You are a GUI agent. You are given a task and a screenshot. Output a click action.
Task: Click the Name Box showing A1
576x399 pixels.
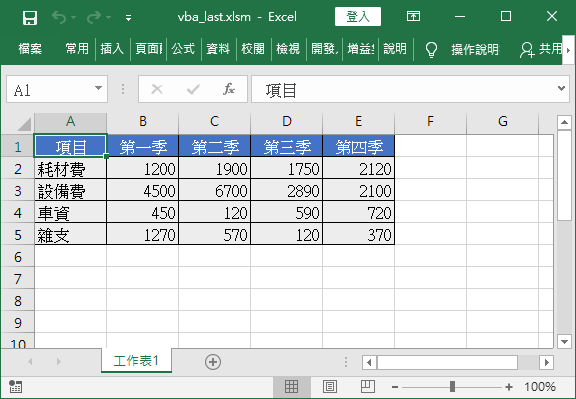tap(50, 89)
